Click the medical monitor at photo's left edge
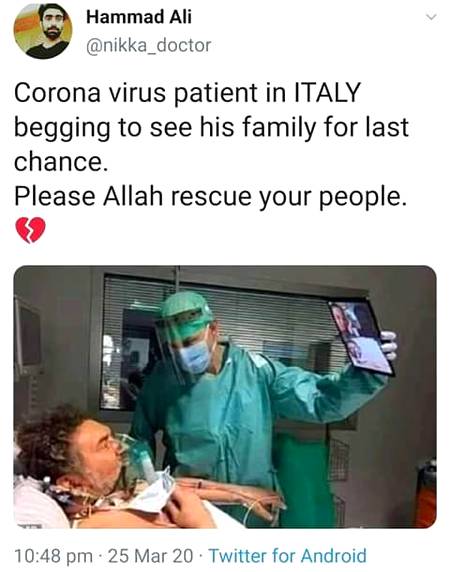The width and height of the screenshot is (450, 572). (x=28, y=334)
